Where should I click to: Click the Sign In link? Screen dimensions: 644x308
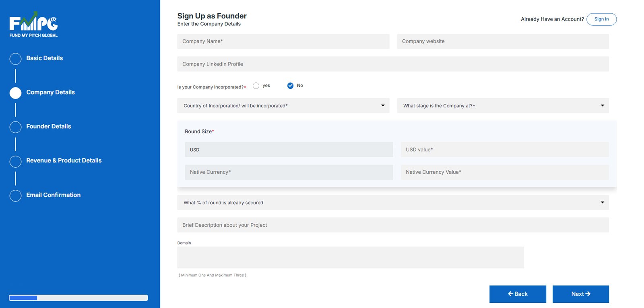click(601, 19)
